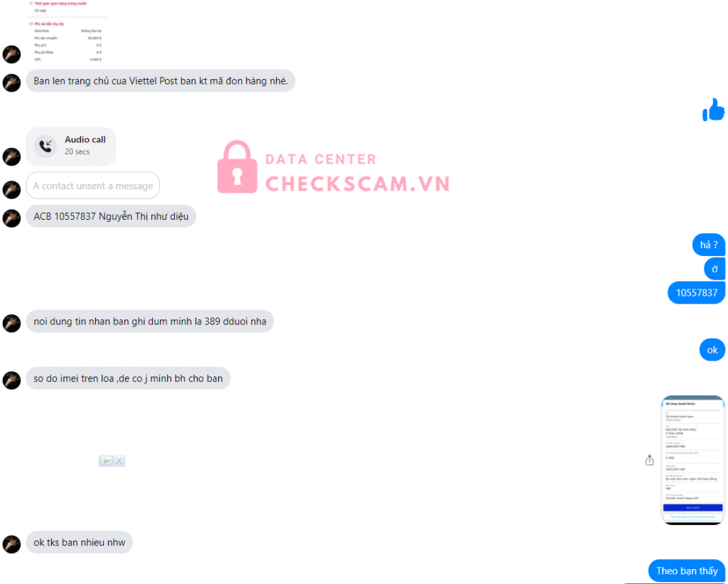
Task: Click avatar next to ACB account message
Action: tap(11, 218)
